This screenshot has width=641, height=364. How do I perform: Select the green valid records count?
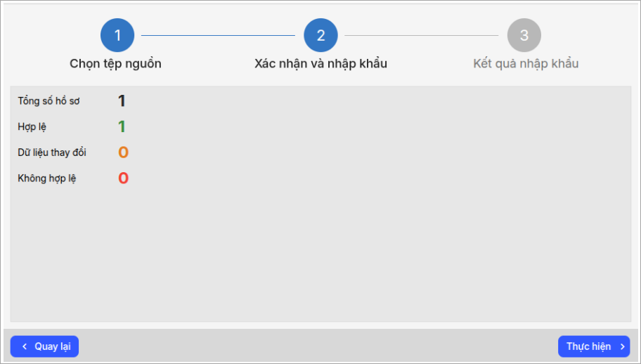click(122, 126)
